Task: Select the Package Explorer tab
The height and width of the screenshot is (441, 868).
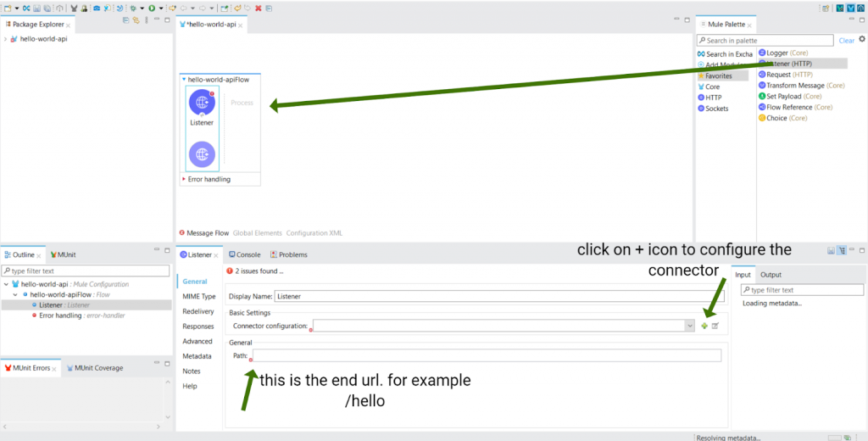Action: pos(37,25)
